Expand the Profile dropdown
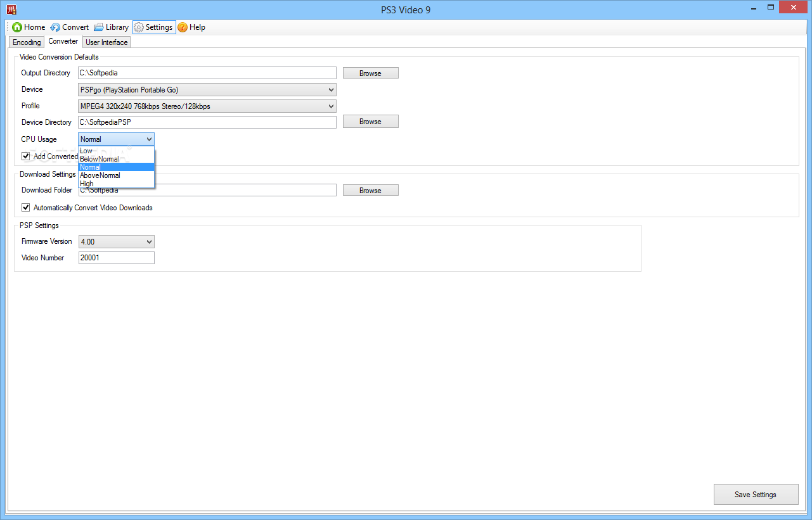The image size is (812, 520). coord(207,106)
